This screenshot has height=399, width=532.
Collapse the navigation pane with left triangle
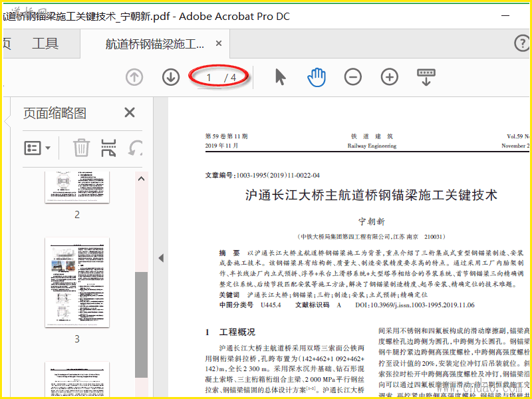161,258
